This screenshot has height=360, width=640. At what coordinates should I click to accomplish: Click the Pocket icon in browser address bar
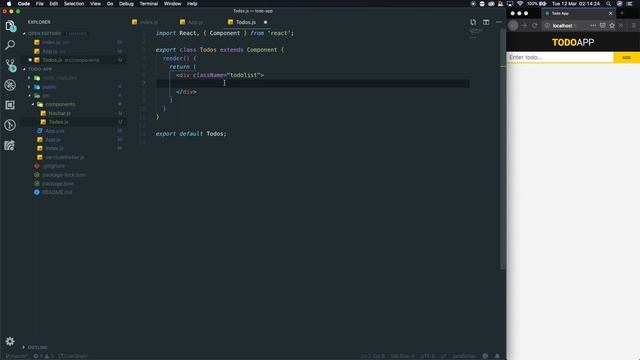point(602,25)
